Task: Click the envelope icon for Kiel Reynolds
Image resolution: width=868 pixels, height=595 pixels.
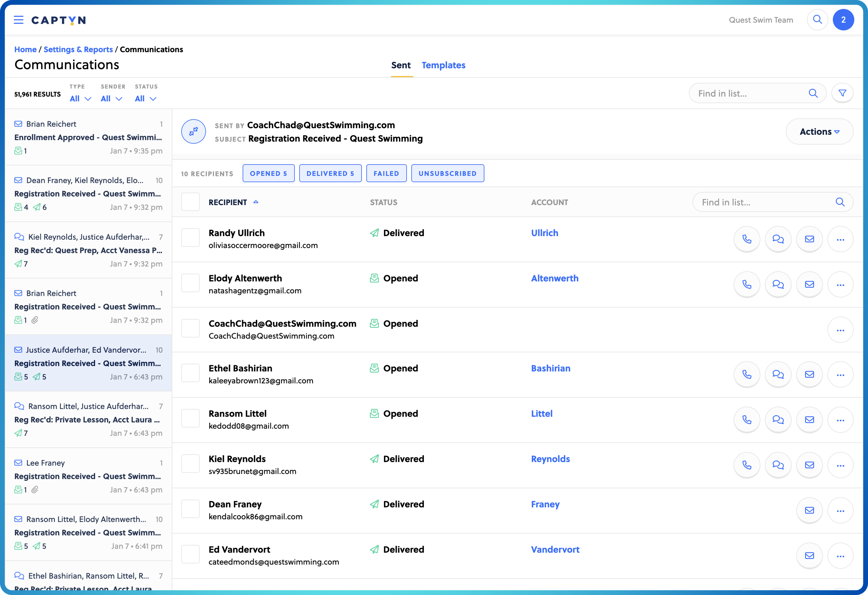Action: click(x=809, y=465)
